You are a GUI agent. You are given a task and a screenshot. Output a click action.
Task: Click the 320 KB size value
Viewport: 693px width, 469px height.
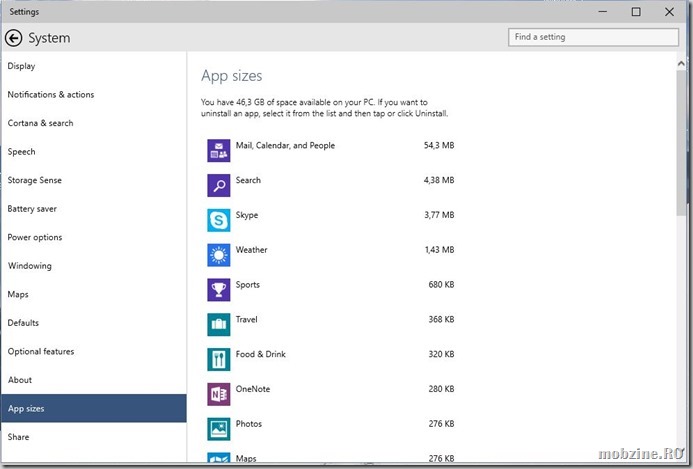pyautogui.click(x=441, y=354)
